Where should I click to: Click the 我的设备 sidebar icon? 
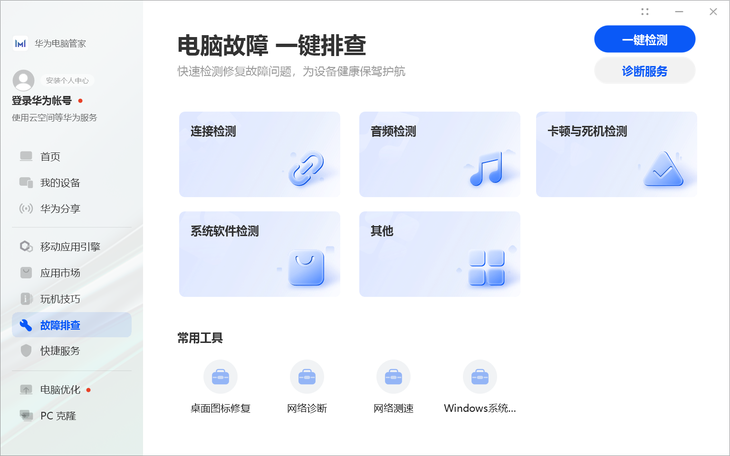[x=26, y=183]
